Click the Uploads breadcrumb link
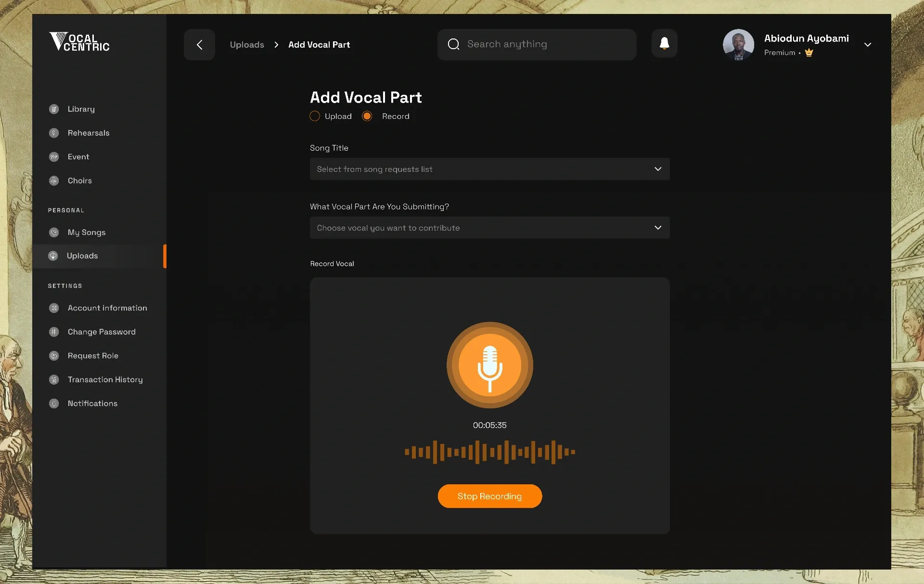This screenshot has width=924, height=584. pyautogui.click(x=247, y=45)
